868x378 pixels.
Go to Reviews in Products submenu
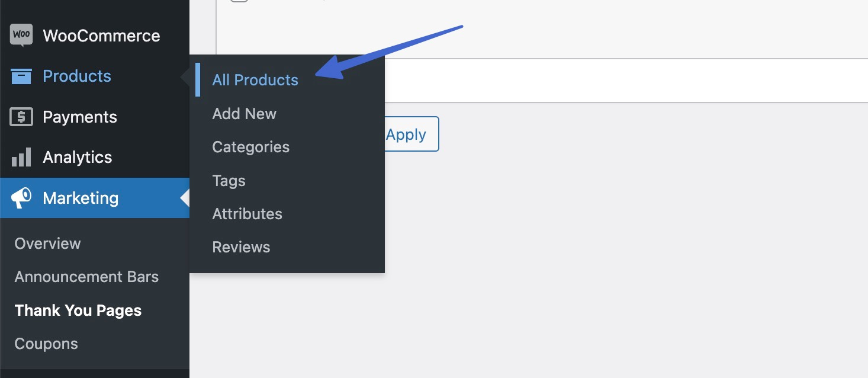pos(242,247)
